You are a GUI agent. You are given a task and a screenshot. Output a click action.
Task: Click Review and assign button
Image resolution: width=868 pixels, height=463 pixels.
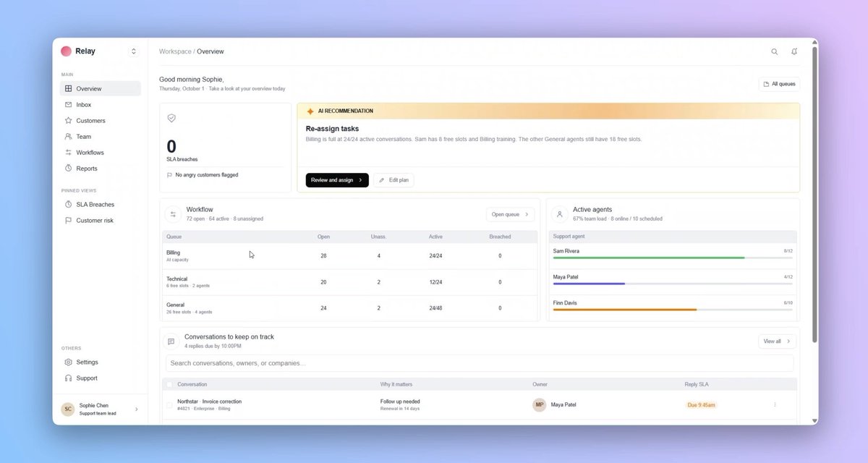(x=337, y=180)
